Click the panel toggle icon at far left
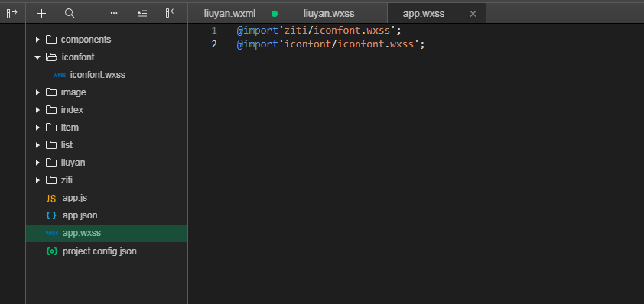This screenshot has width=644, height=304. (12, 14)
